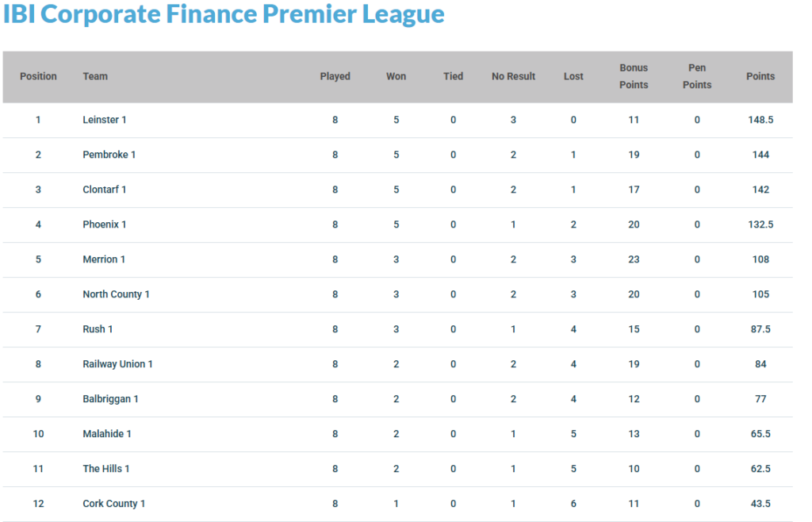Image resolution: width=812 pixels, height=522 pixels.
Task: Click the Rush 1 team name
Action: [98, 329]
